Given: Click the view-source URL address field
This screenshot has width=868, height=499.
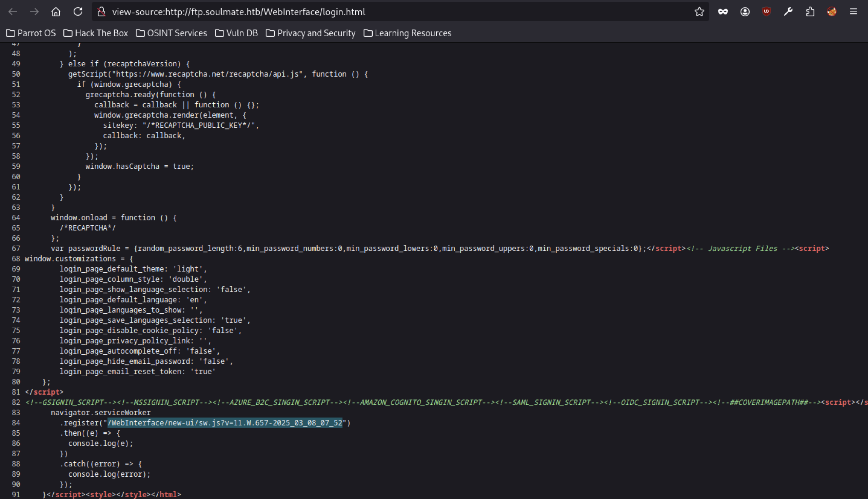Looking at the screenshot, I should click(377, 12).
